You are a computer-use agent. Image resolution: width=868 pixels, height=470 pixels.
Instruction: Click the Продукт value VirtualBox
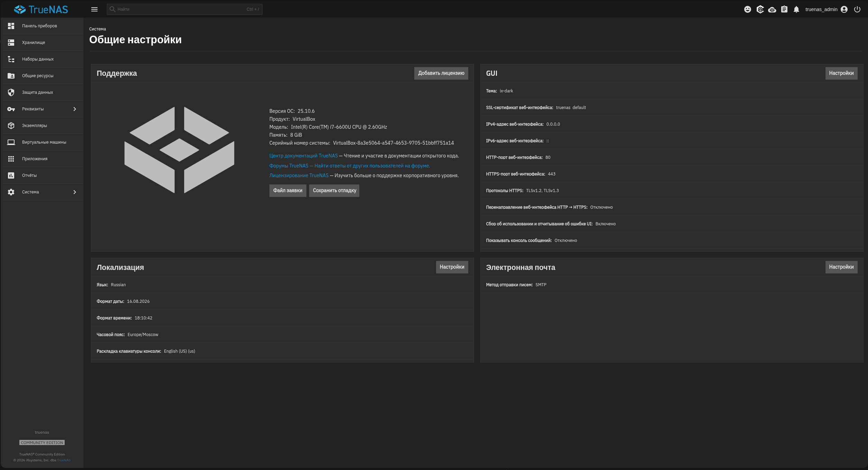tap(304, 119)
